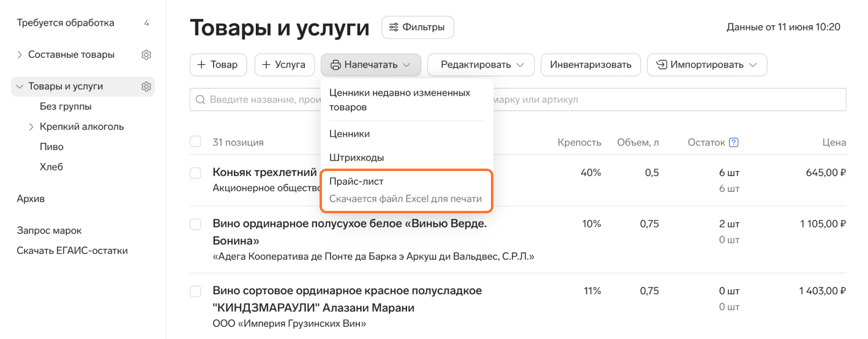Screen dimensions: 868x339
Task: Check the box for Коньяк трехлетний
Action: click(x=195, y=173)
